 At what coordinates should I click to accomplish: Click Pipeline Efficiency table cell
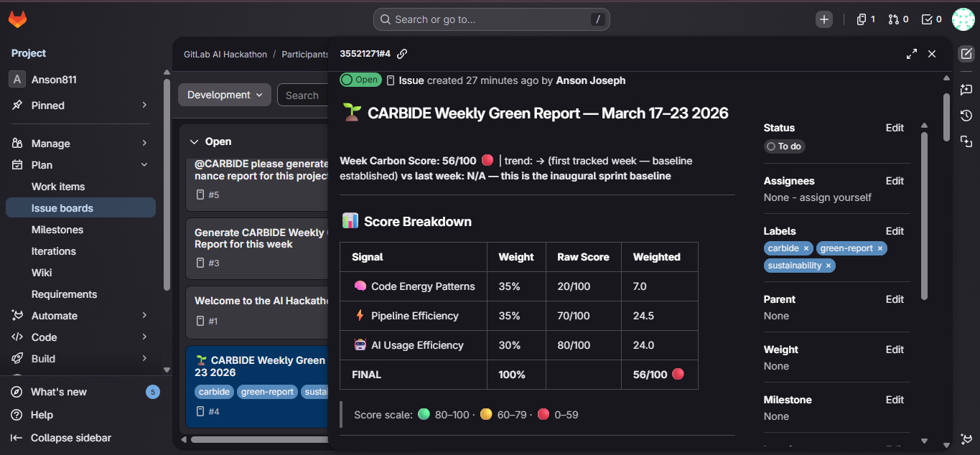click(x=414, y=316)
